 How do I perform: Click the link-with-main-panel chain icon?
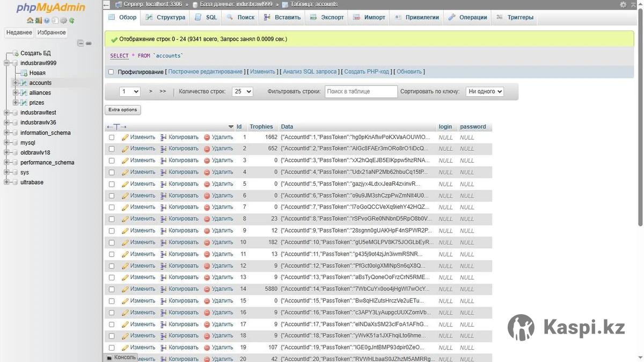pos(89,44)
